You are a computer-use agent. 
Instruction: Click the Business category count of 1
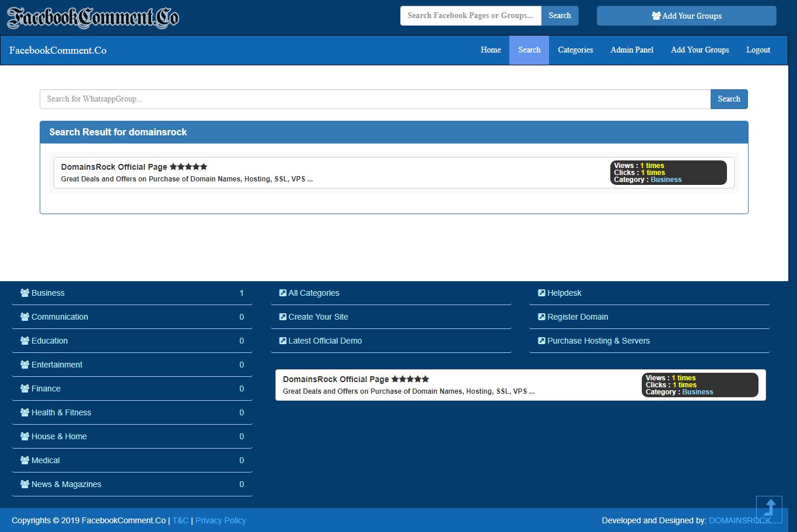pyautogui.click(x=242, y=293)
